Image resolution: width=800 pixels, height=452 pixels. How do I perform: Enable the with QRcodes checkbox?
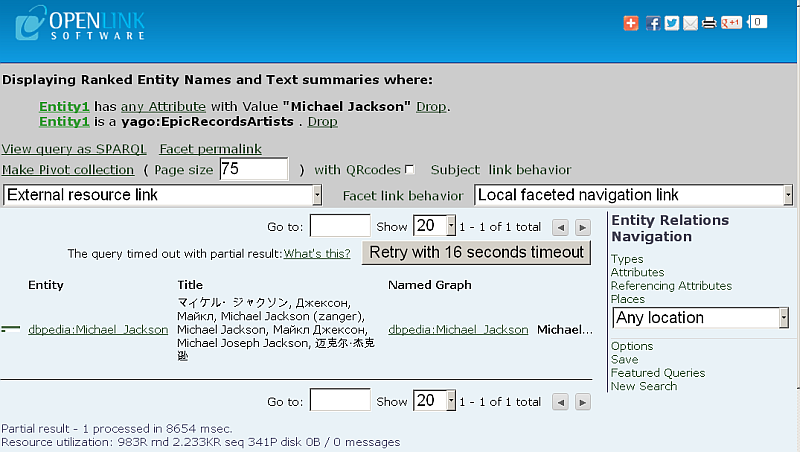[x=409, y=169]
